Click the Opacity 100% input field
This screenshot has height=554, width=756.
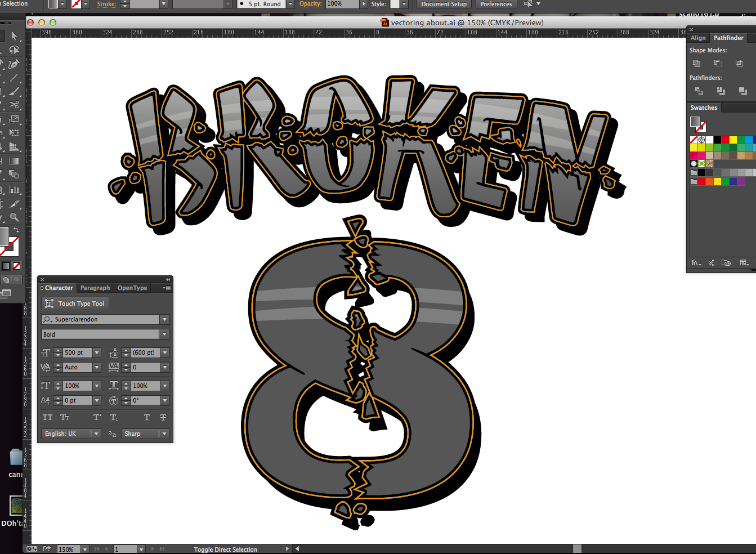342,4
